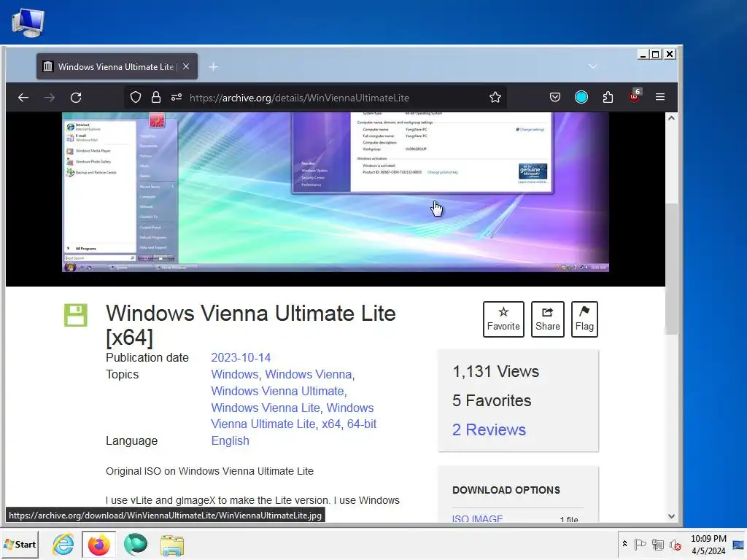This screenshot has width=747, height=560.
Task: Open the 2 Reviews link
Action: (489, 429)
